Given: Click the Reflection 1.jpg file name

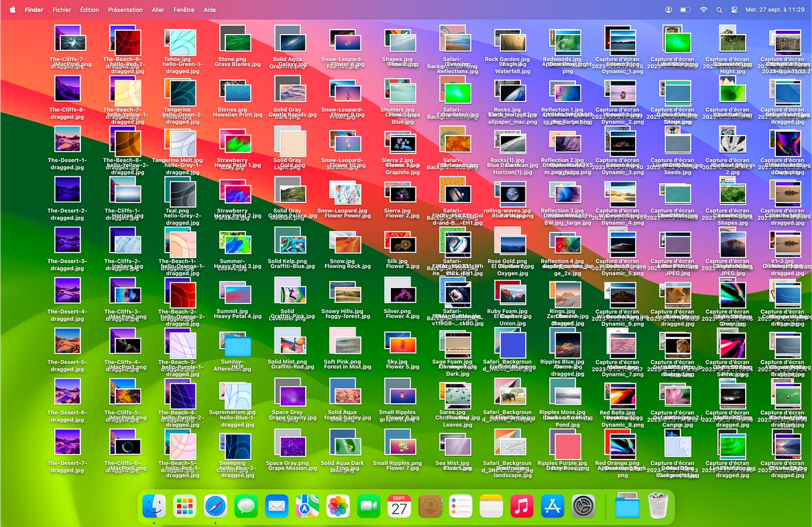Looking at the screenshot, I should click(562, 110).
